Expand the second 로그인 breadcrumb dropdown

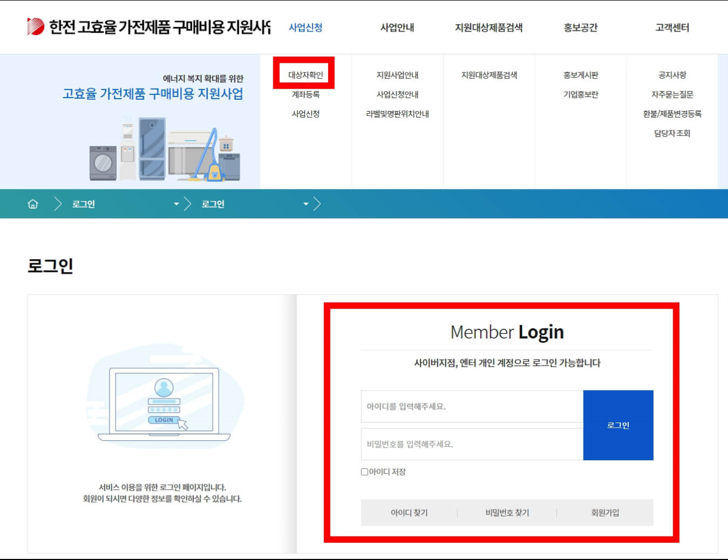pos(305,204)
